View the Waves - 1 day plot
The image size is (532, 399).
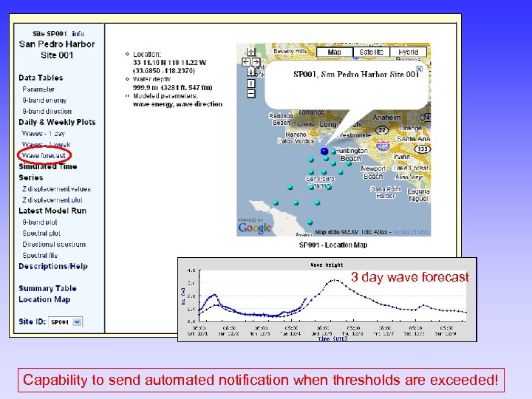(x=44, y=133)
